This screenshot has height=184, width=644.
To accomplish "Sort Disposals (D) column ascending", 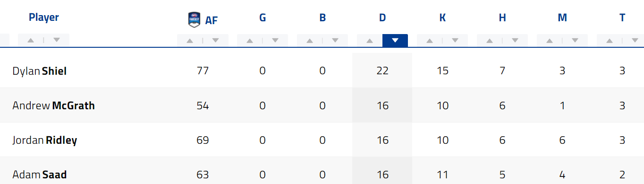I will pyautogui.click(x=370, y=40).
